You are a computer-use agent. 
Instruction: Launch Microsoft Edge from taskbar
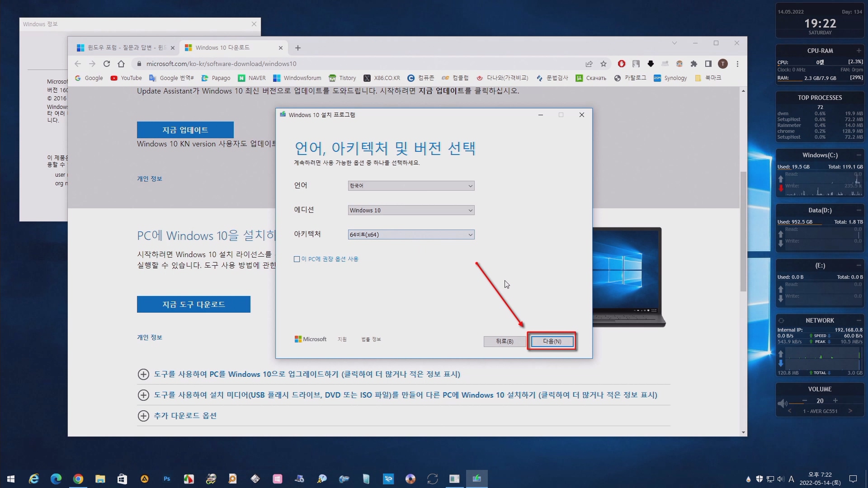[56, 479]
